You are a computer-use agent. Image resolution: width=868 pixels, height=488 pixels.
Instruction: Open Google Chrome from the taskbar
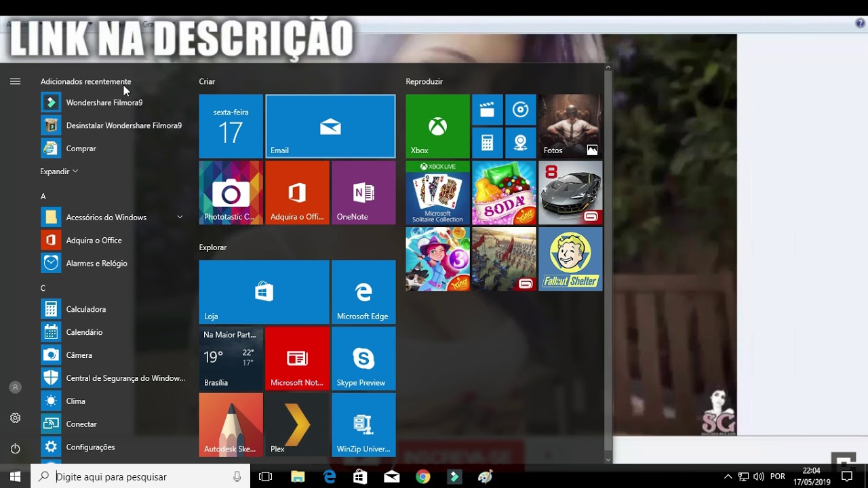(423, 476)
